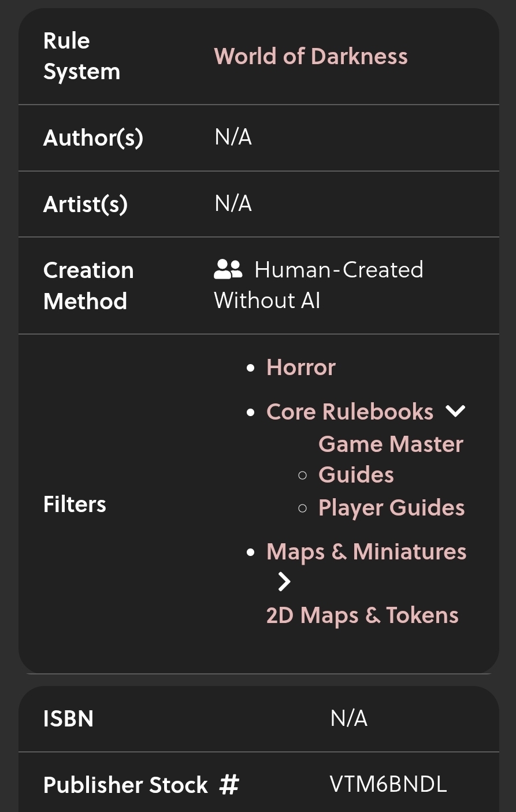Click the Human-Created Without AI text
This screenshot has width=516, height=812.
point(319,285)
